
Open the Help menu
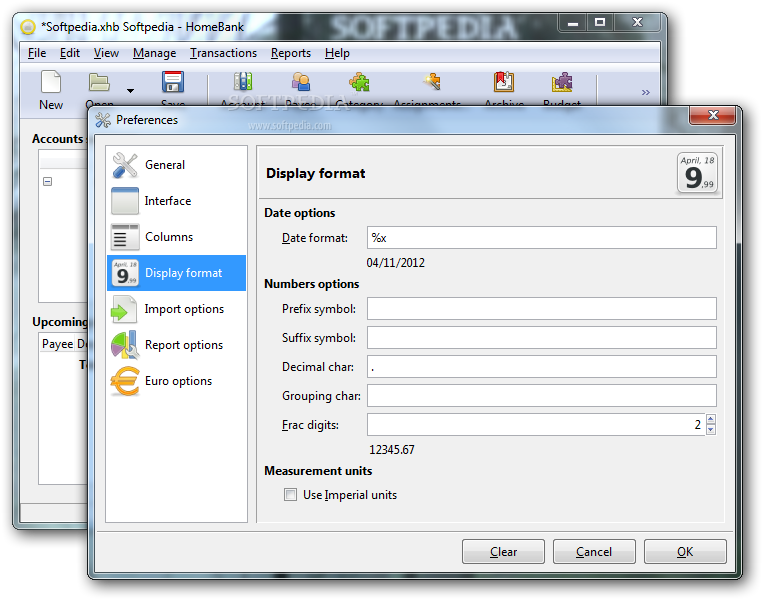click(x=337, y=53)
